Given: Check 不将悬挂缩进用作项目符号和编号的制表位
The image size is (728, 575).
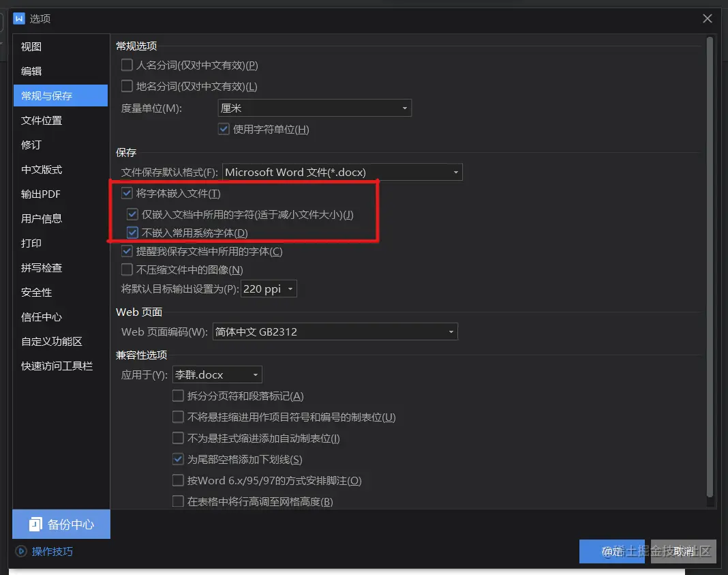Looking at the screenshot, I should tap(178, 417).
